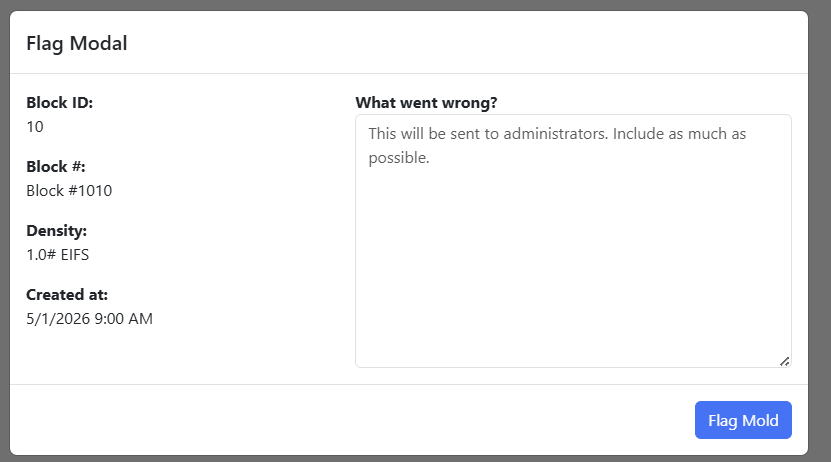Grab the textarea resize handle icon

(x=784, y=361)
